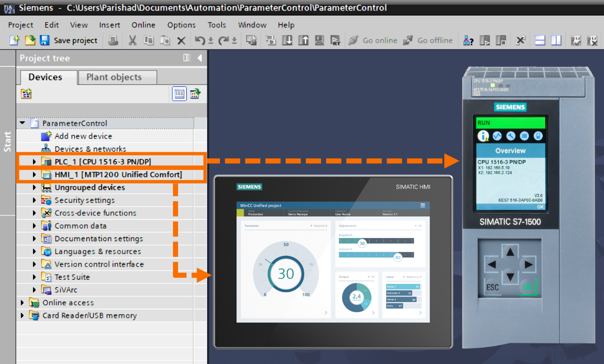The width and height of the screenshot is (604, 364).
Task: Click the Cross-references X icon
Action: (520, 40)
